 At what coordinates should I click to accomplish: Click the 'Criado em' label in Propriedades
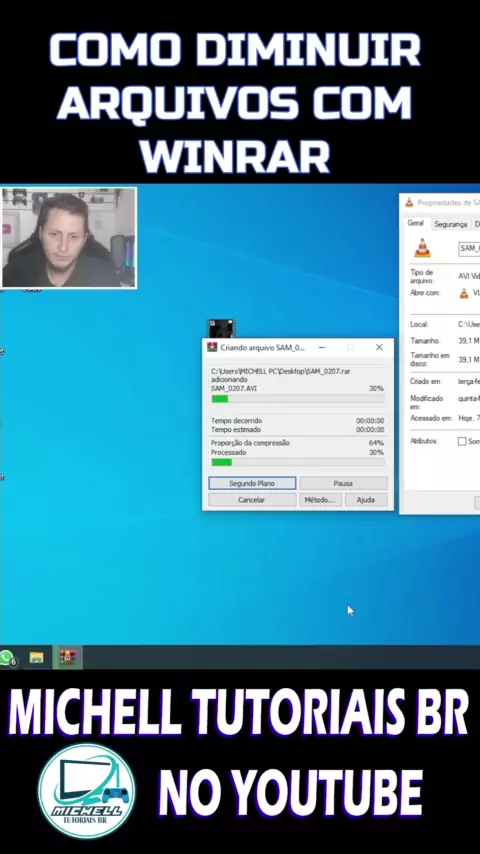pos(426,382)
